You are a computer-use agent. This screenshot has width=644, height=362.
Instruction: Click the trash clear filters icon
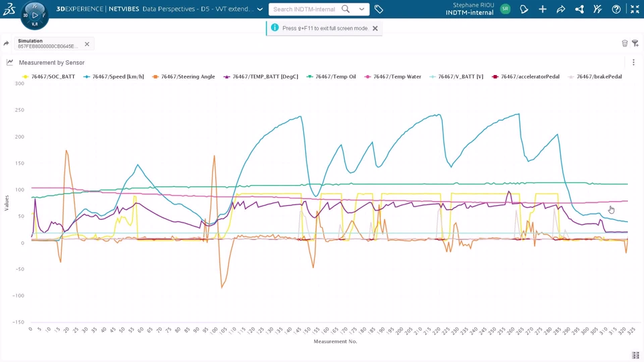[625, 44]
